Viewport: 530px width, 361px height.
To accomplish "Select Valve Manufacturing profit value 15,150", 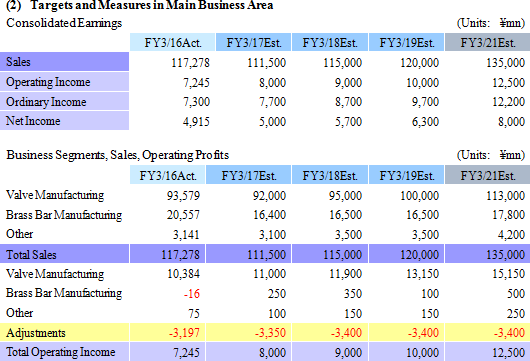I will click(x=508, y=274).
